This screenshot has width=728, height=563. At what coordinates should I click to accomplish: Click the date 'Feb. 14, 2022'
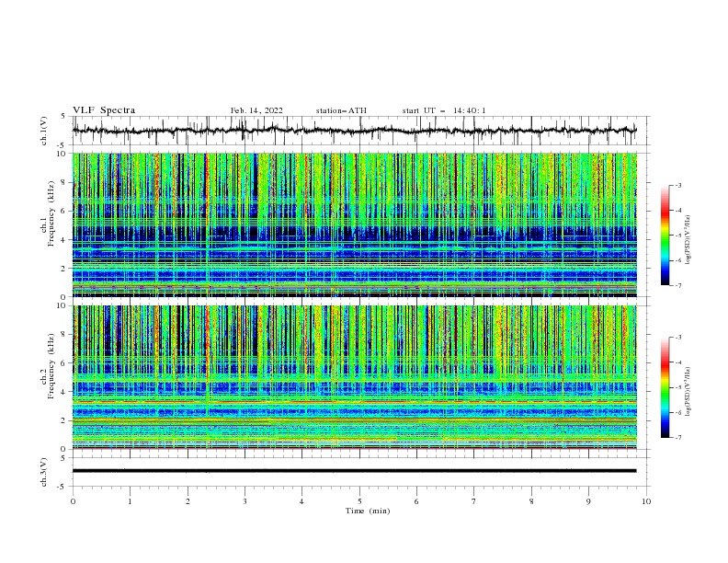coord(256,110)
